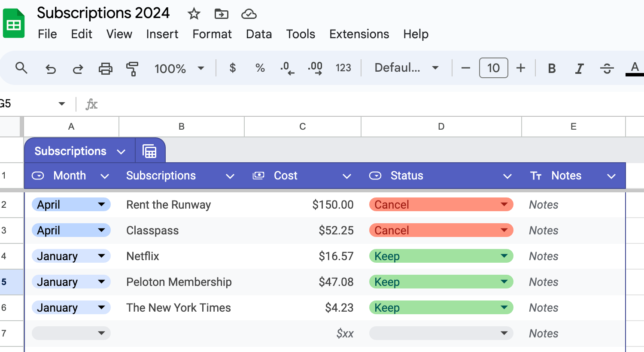This screenshot has width=644, height=352.
Task: Toggle strikethrough formatting
Action: [607, 68]
